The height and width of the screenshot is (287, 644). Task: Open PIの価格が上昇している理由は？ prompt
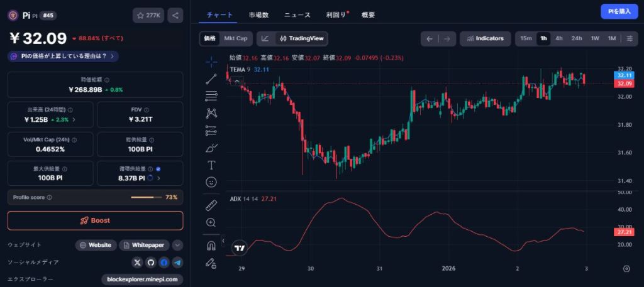(x=64, y=56)
